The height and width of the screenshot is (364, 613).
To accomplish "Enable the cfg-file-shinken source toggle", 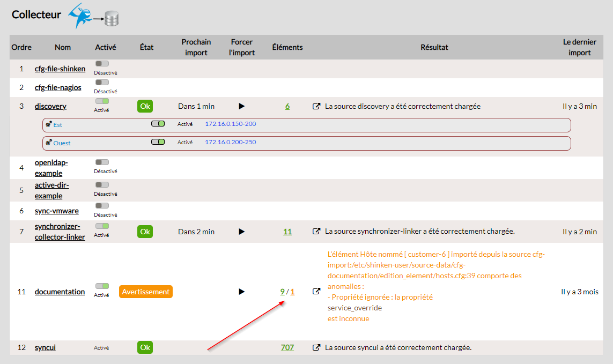I will pyautogui.click(x=102, y=64).
